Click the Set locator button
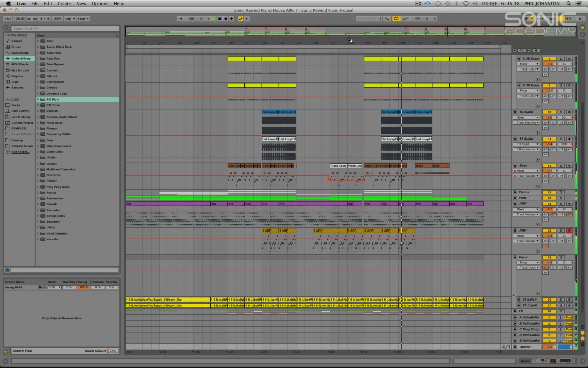Image resolution: width=588 pixels, height=368 pixels. coord(522,50)
